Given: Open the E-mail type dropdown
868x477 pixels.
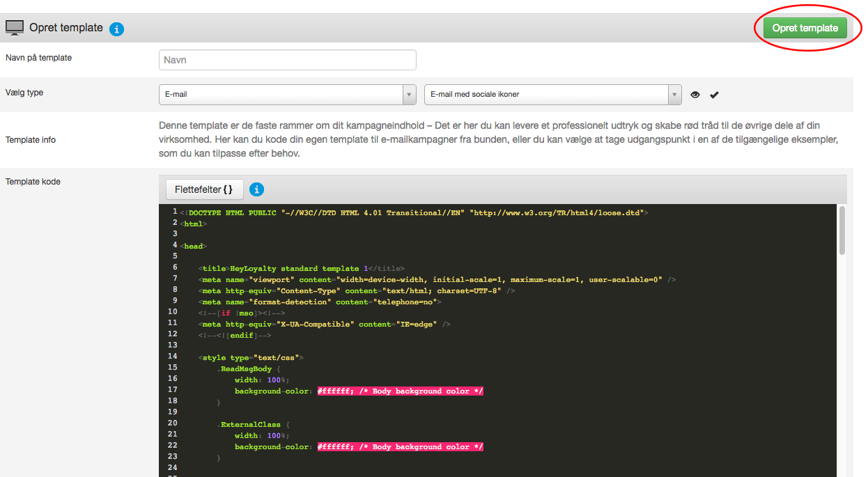Looking at the screenshot, I should click(288, 95).
